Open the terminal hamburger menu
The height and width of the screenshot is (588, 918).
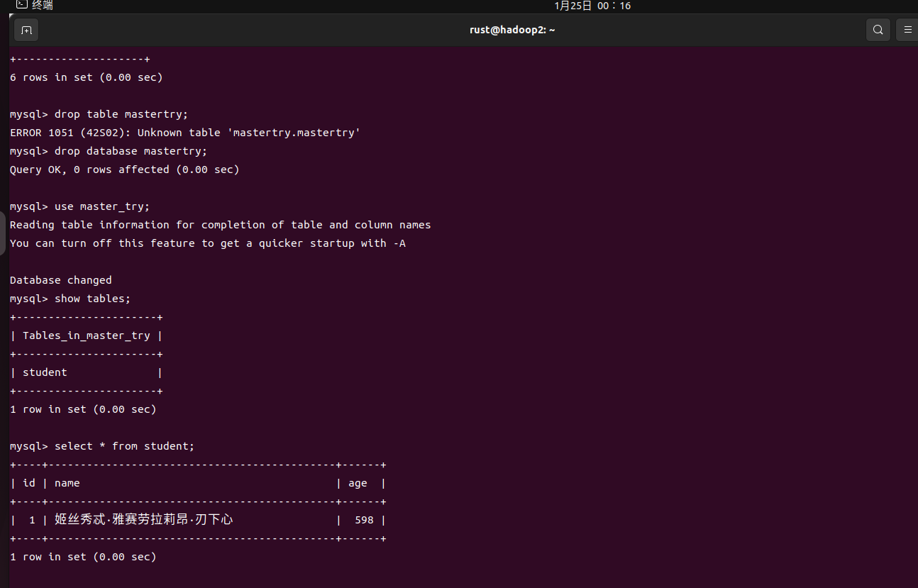point(907,30)
